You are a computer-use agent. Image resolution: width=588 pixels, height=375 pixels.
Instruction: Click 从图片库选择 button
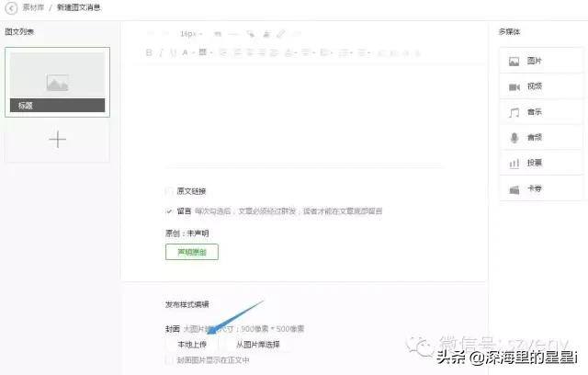(258, 345)
